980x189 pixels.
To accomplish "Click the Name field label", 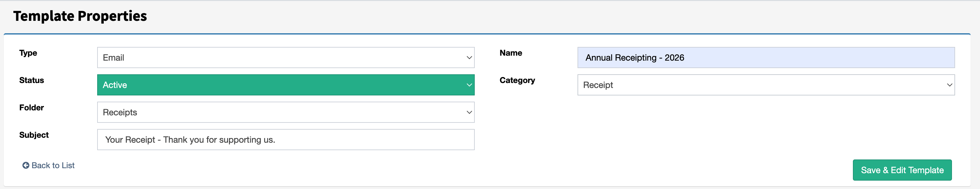I will point(511,53).
